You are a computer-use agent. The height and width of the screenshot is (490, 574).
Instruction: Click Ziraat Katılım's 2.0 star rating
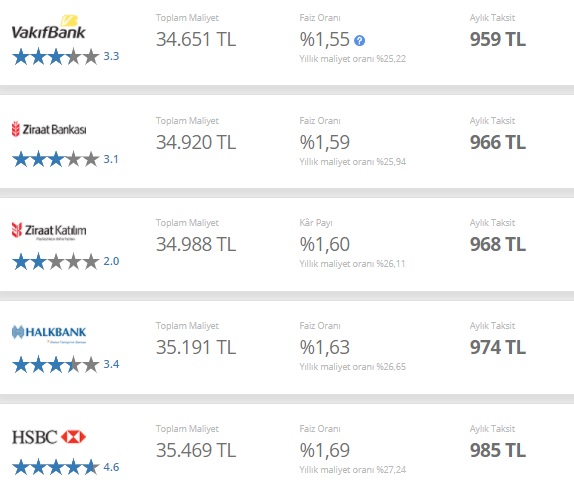pyautogui.click(x=66, y=262)
